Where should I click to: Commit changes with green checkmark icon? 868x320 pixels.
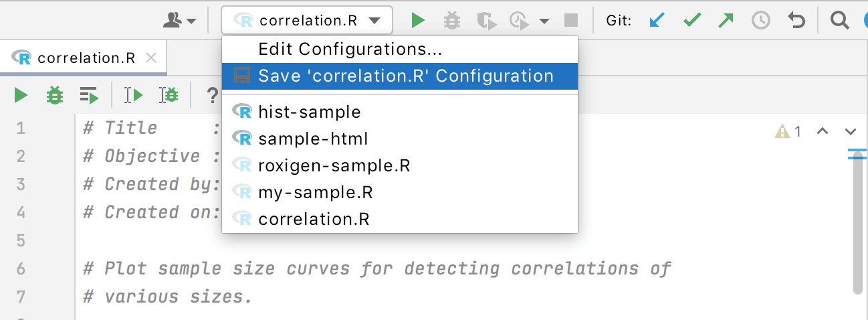click(692, 21)
